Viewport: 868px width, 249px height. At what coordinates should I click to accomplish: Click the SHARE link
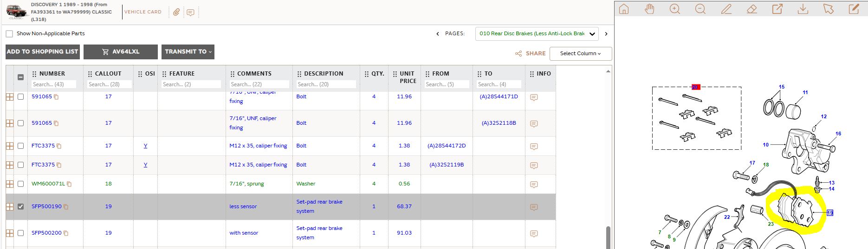(x=536, y=54)
